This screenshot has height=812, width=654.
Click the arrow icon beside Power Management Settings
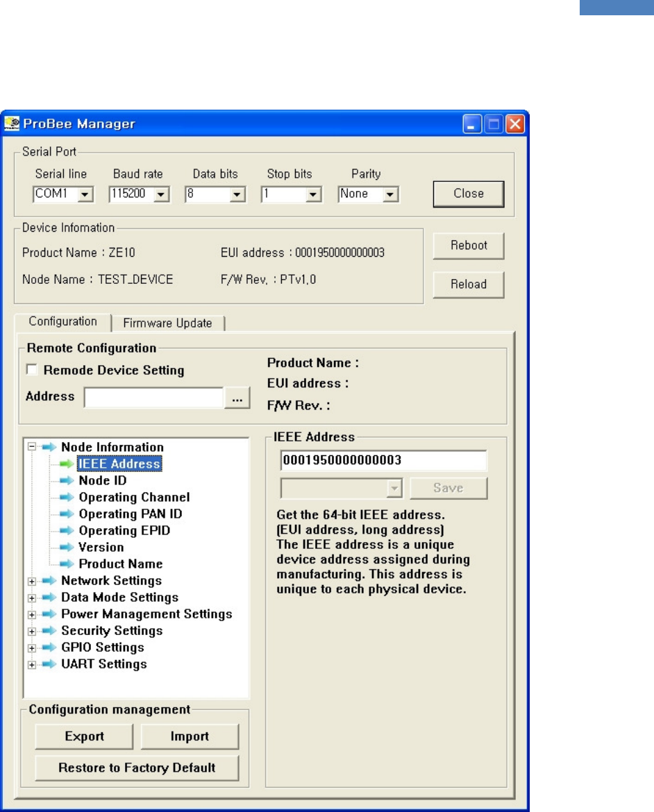pyautogui.click(x=49, y=614)
